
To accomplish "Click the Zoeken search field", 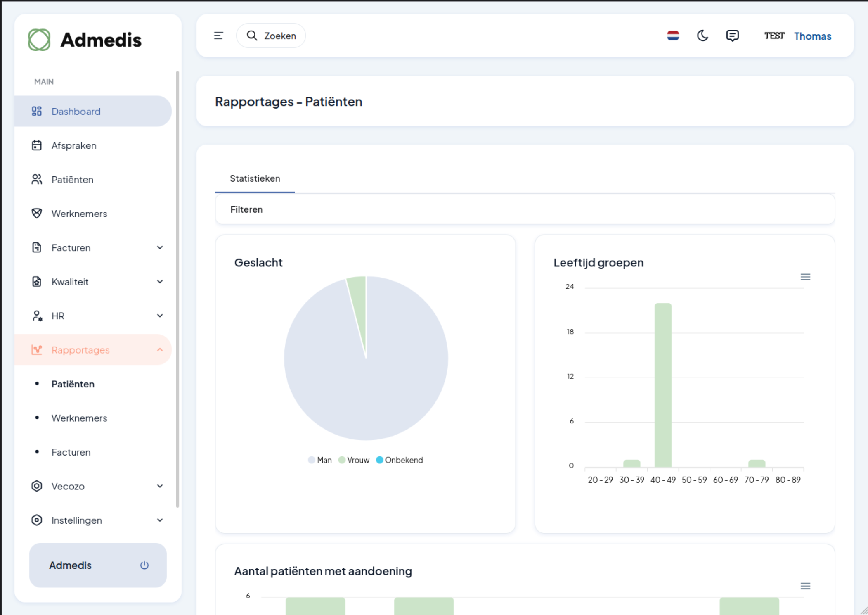I will [x=271, y=36].
